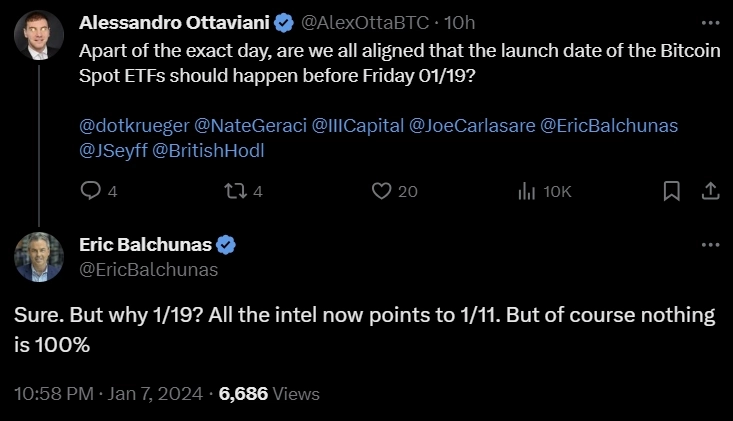733x421 pixels.
Task: Open more options on Eric Balchunas's reply
Action: (710, 245)
